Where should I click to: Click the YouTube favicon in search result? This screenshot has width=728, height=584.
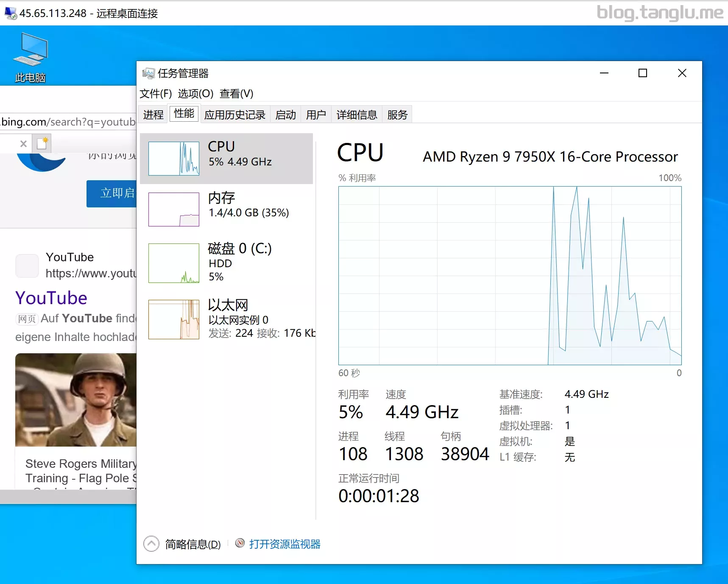(x=27, y=266)
